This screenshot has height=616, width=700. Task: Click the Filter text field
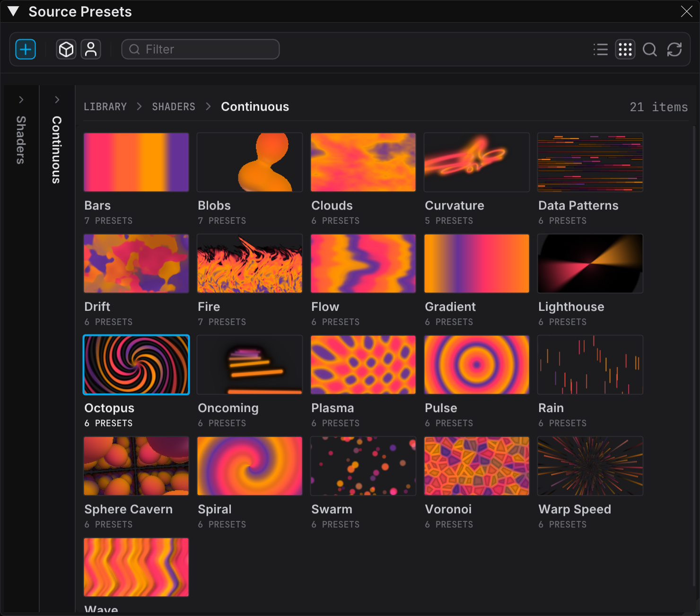coord(201,49)
